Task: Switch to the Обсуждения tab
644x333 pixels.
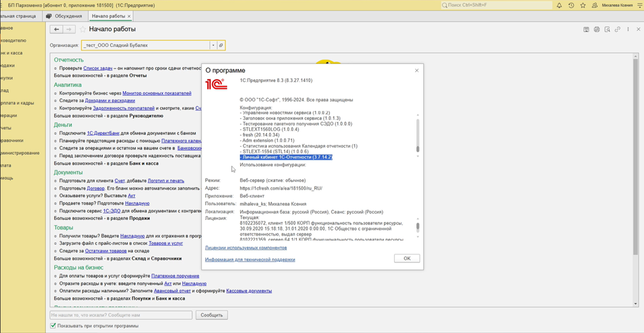Action: coord(64,16)
